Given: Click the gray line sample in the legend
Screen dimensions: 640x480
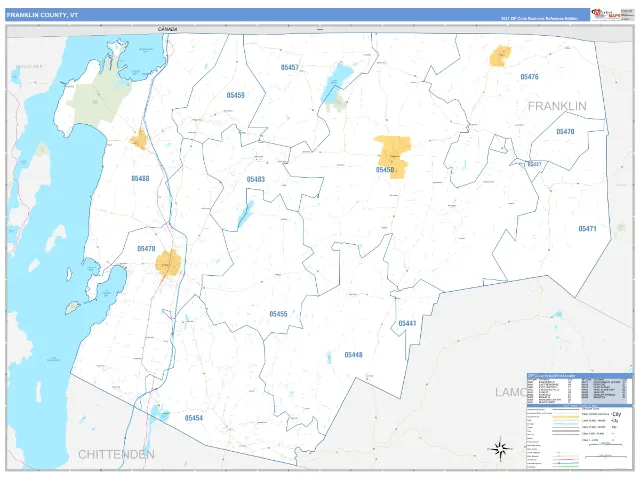Looking at the screenshot, I should (565, 431).
